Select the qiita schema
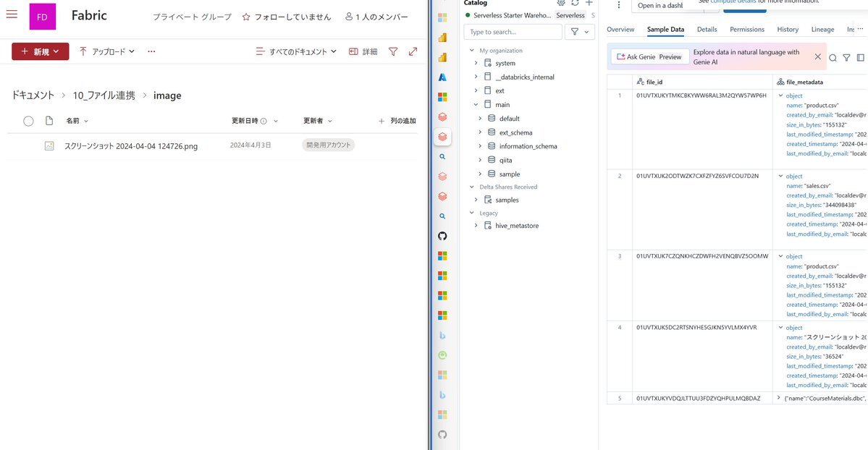 point(505,161)
